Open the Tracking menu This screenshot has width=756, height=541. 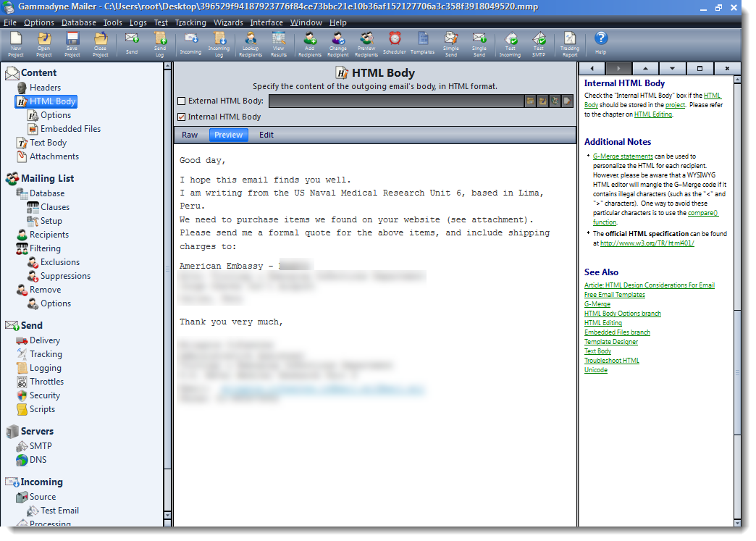pyautogui.click(x=190, y=22)
